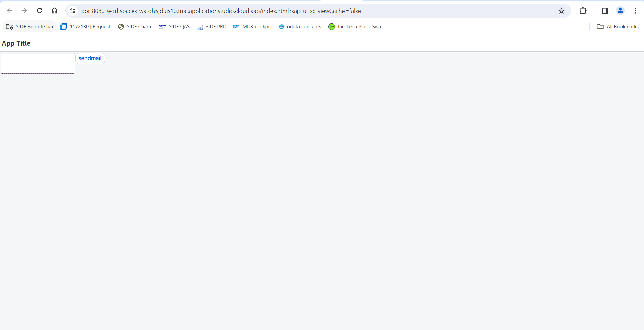Open the browser side panel
The height and width of the screenshot is (330, 644).
(605, 11)
